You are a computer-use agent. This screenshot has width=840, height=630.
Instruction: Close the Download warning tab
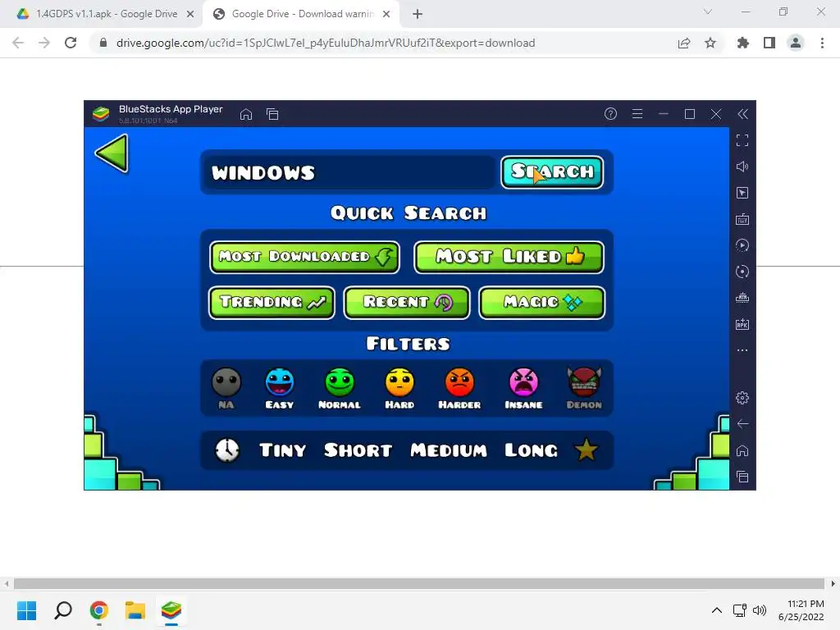pos(386,15)
